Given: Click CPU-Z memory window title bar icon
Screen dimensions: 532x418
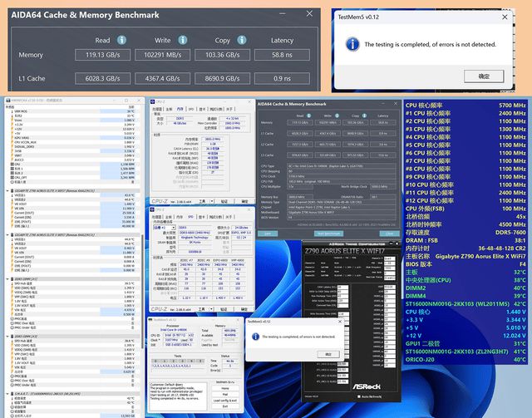Looking at the screenshot, I should tap(153, 101).
